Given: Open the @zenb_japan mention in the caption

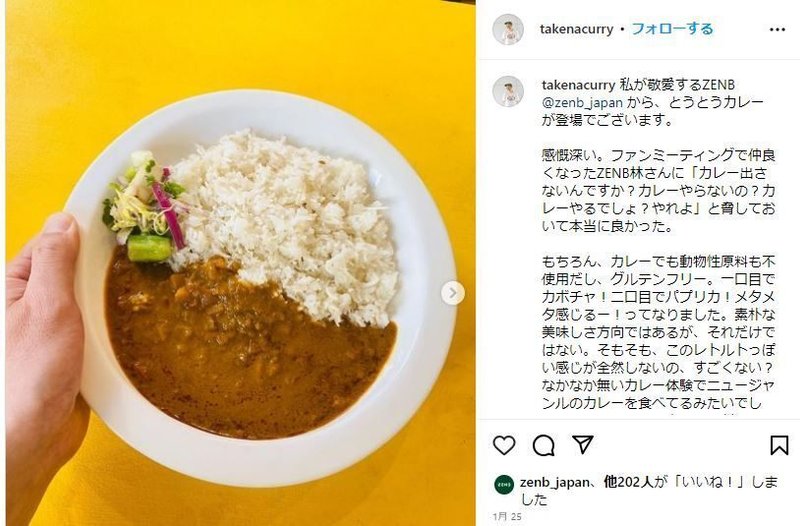Looking at the screenshot, I should [582, 103].
